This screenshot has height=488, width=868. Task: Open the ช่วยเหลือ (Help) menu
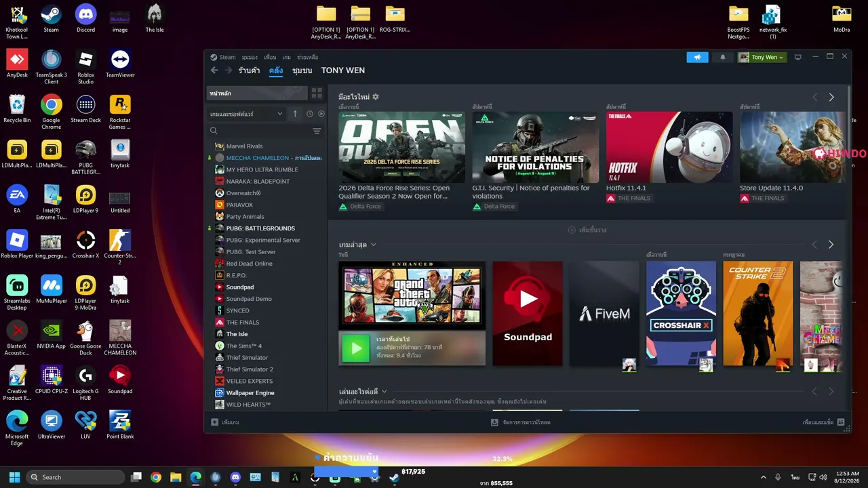pyautogui.click(x=308, y=58)
